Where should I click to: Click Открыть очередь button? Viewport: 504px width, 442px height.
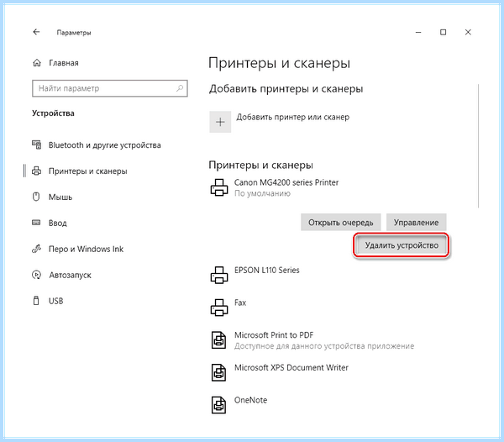[x=341, y=223]
